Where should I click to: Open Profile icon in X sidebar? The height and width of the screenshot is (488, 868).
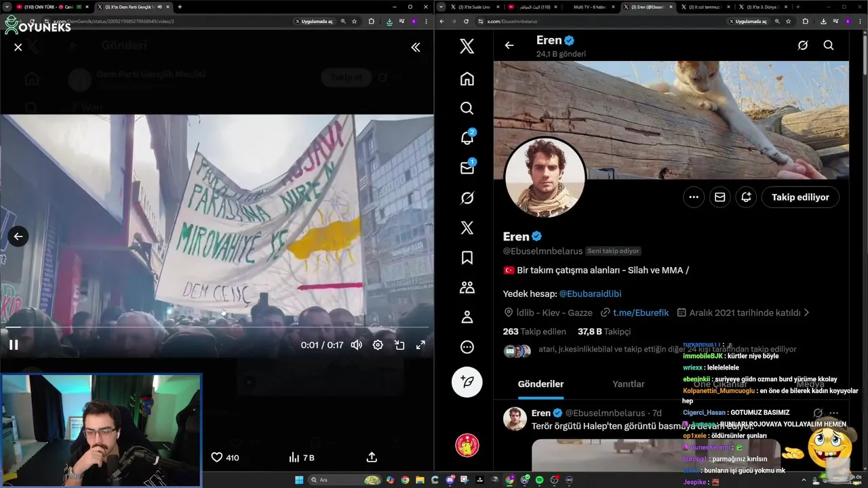[467, 317]
